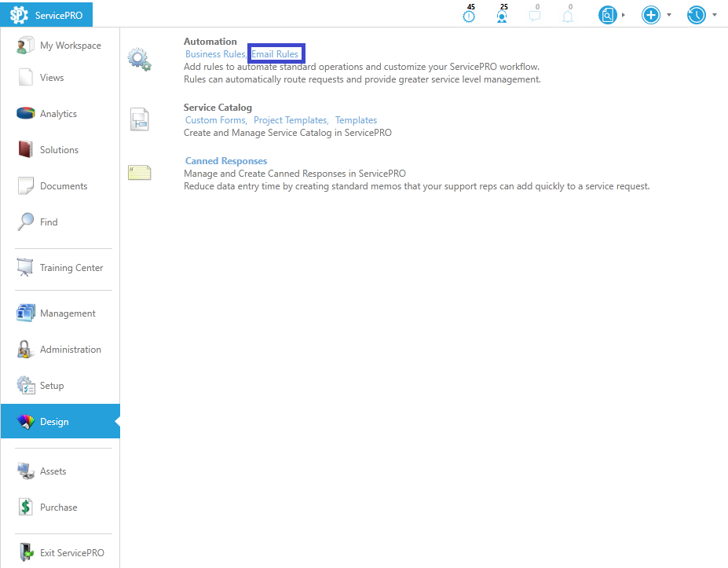The image size is (728, 568).
Task: Click the document search icon in header
Action: point(607,16)
